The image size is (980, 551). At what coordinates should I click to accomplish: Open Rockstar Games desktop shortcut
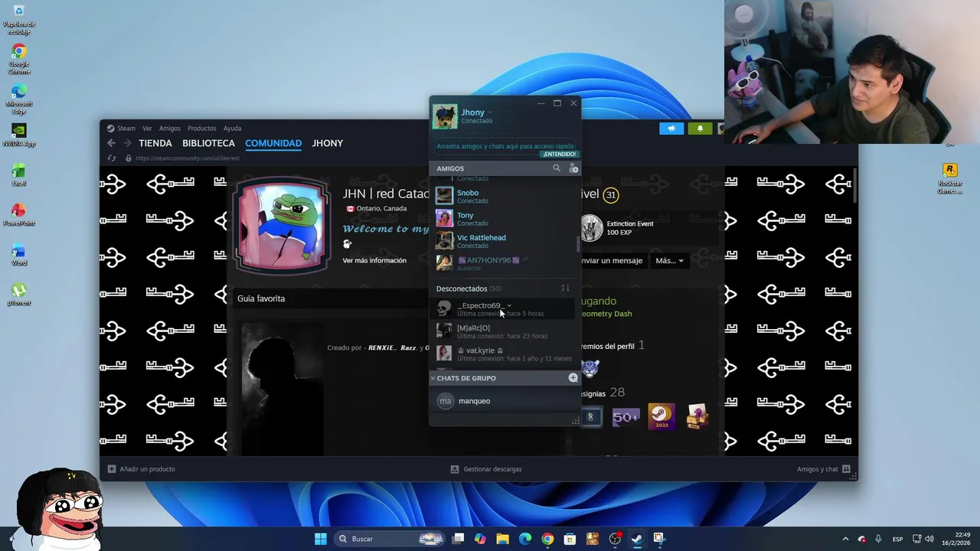[949, 178]
